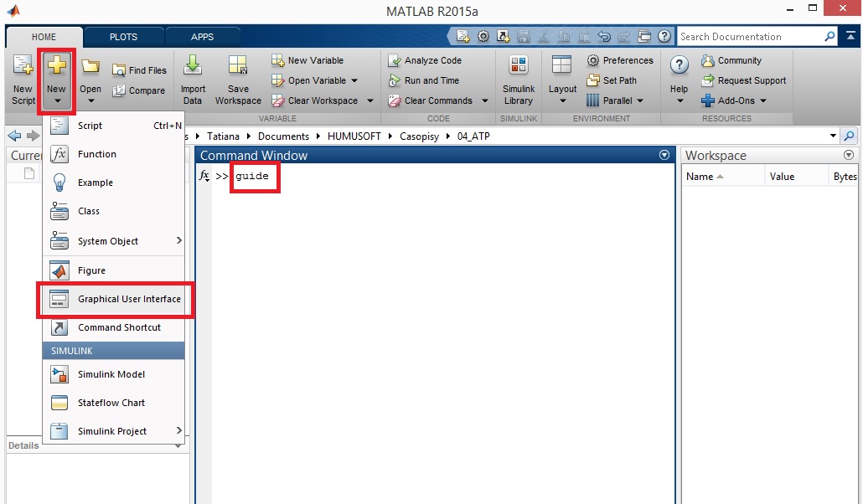Screen dimensions: 863x504
Task: Switch to the PLOTS tab
Action: pyautogui.click(x=123, y=37)
